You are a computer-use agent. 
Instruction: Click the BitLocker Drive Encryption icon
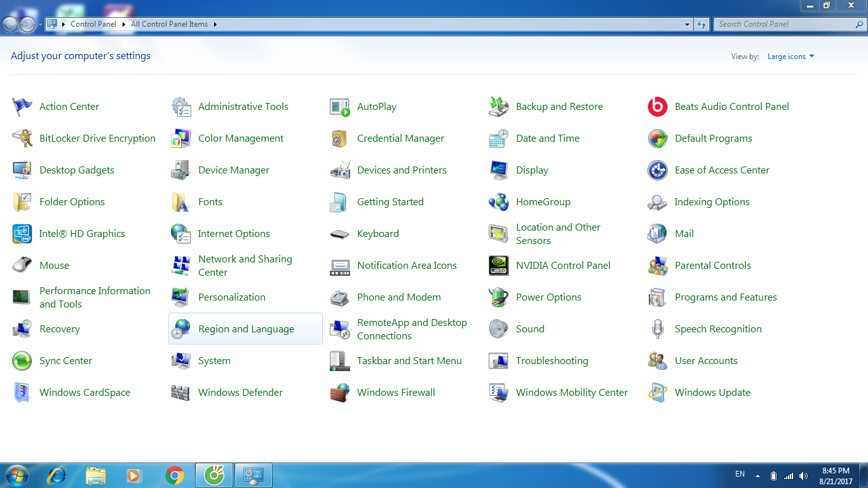[22, 139]
